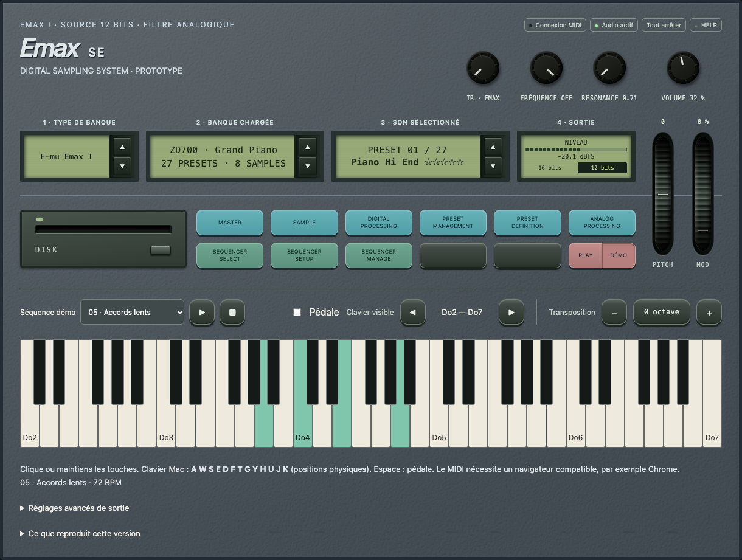Click the disk drive eject button
Image resolution: width=742 pixels, height=560 pixels.
[x=161, y=251]
